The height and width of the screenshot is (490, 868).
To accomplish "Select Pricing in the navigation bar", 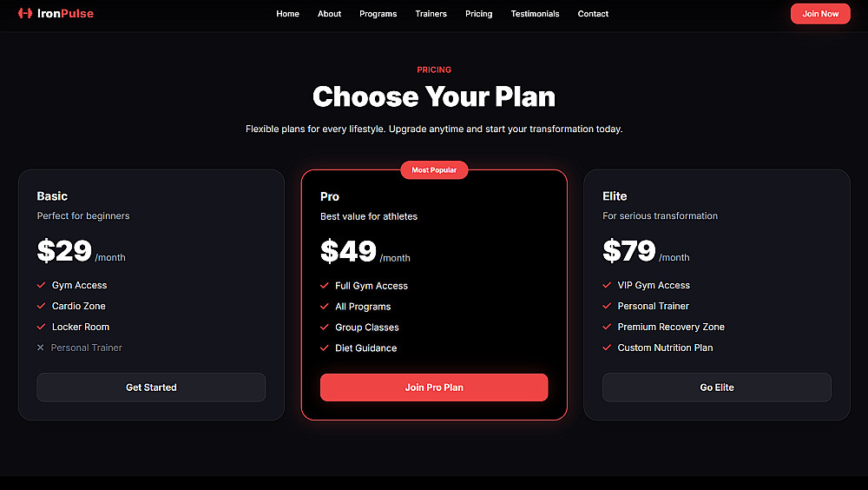I will [478, 14].
